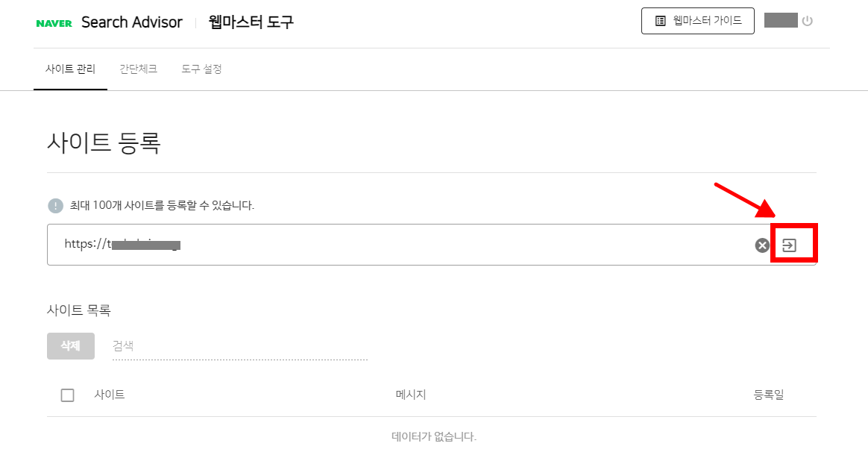Viewport: 868px width, 455px height.
Task: Click the Search Advisor link
Action: coord(132,22)
